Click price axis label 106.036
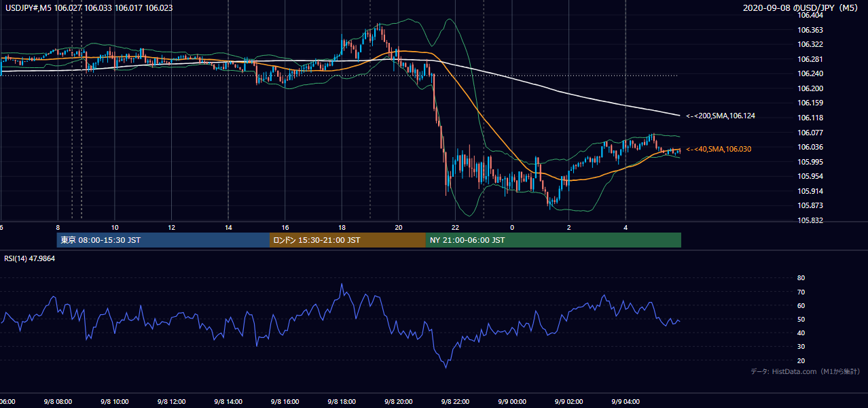The height and width of the screenshot is (408, 868). click(x=810, y=147)
